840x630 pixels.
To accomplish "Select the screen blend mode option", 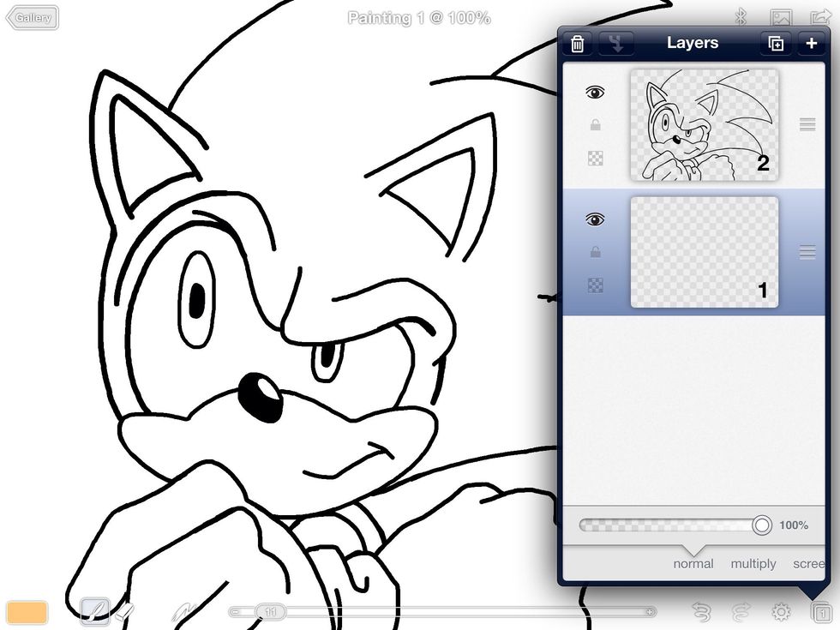I will 808,563.
